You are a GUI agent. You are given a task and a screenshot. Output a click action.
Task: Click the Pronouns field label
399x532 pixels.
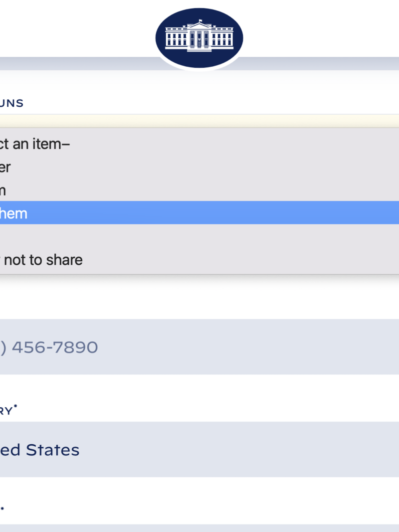(x=12, y=103)
